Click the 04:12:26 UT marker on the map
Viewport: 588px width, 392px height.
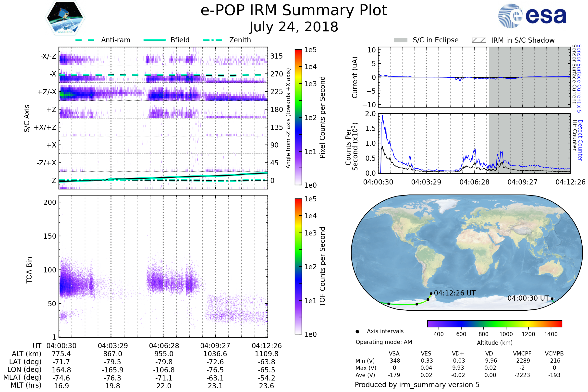pos(431,294)
